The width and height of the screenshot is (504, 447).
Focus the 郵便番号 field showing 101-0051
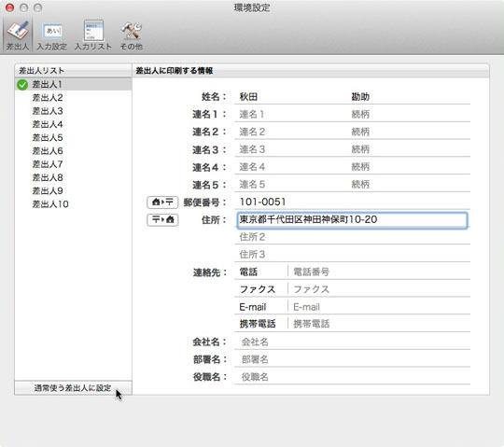(352, 202)
